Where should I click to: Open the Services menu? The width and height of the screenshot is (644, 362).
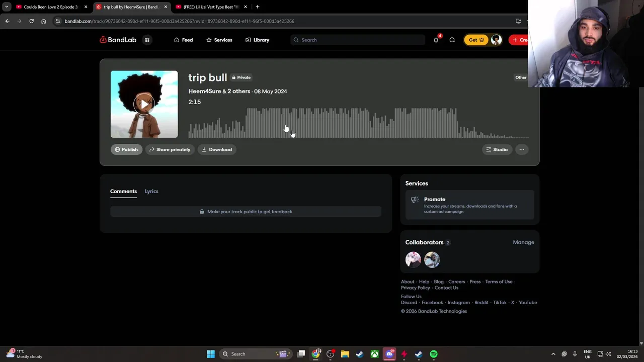219,40
